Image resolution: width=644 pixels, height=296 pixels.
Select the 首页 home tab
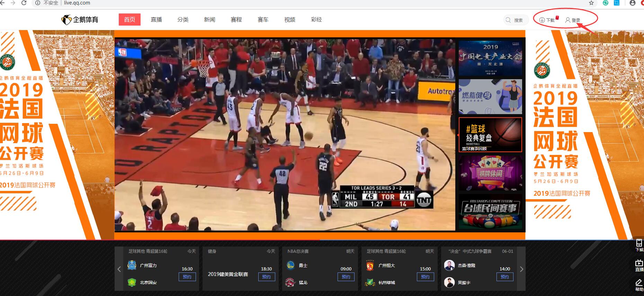[129, 20]
